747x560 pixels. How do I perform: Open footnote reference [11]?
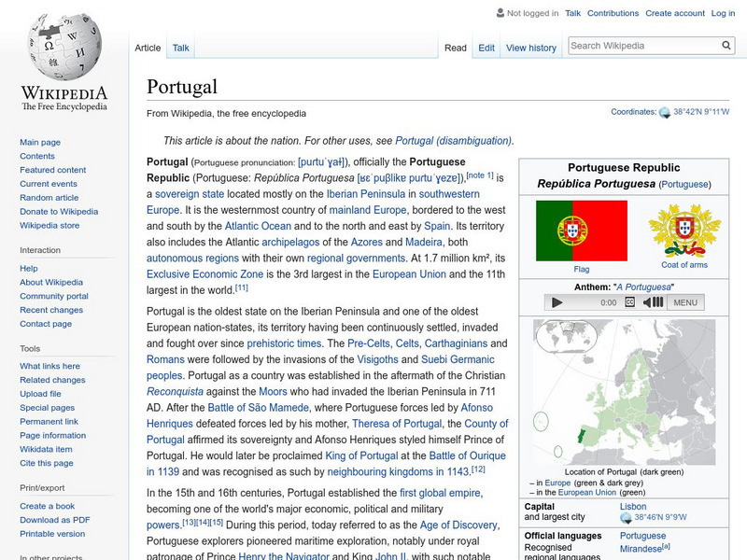(x=242, y=287)
